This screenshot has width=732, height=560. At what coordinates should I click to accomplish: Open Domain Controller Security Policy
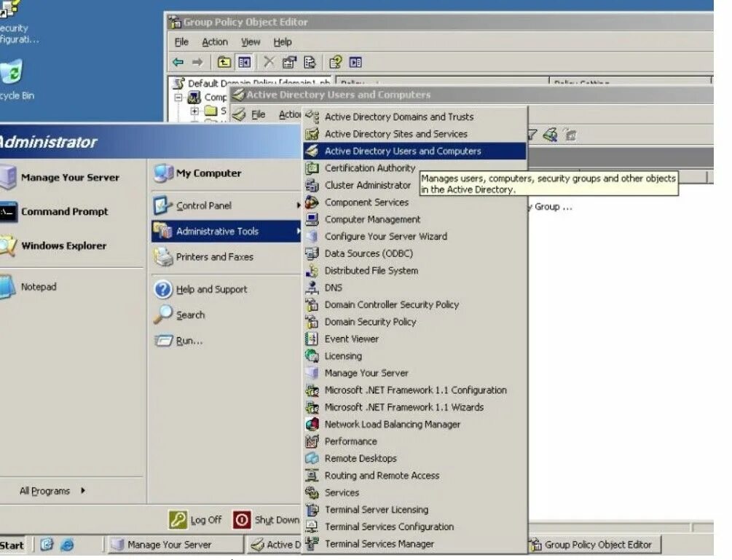[x=414, y=304]
